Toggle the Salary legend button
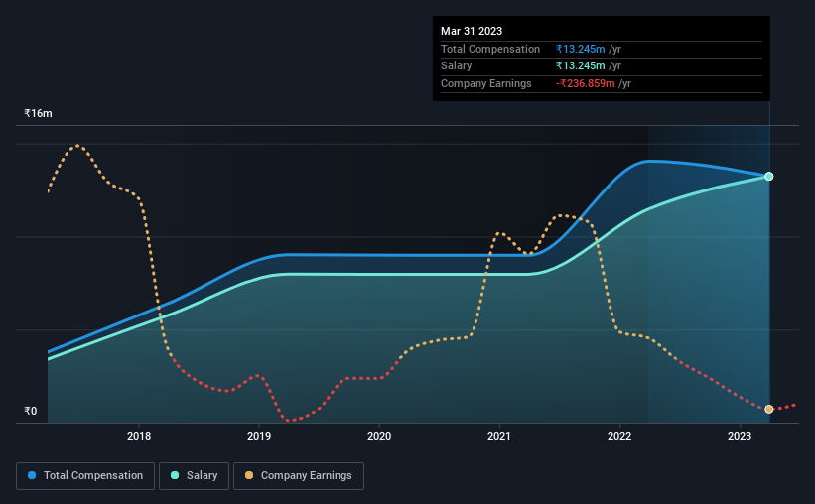The image size is (815, 504). click(194, 476)
